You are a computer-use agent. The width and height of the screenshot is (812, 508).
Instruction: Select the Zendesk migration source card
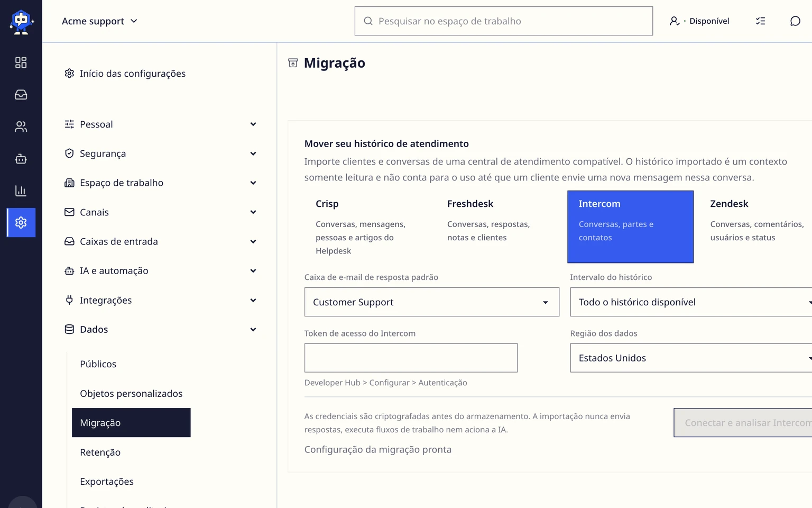(756, 227)
